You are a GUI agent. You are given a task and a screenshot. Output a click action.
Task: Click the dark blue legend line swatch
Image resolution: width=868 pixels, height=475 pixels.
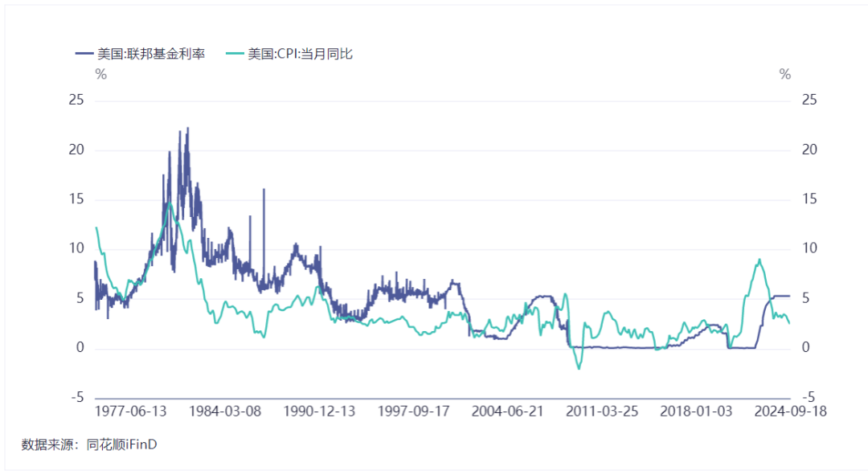click(84, 54)
